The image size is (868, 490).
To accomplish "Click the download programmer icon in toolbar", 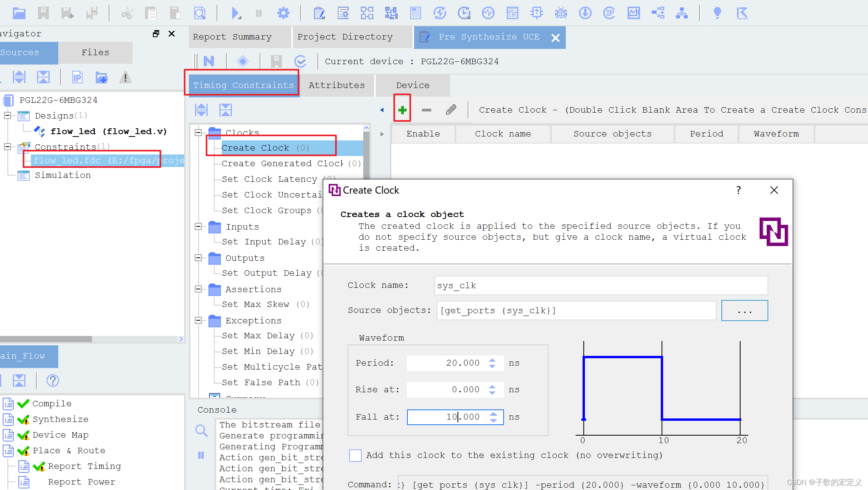I will point(585,13).
